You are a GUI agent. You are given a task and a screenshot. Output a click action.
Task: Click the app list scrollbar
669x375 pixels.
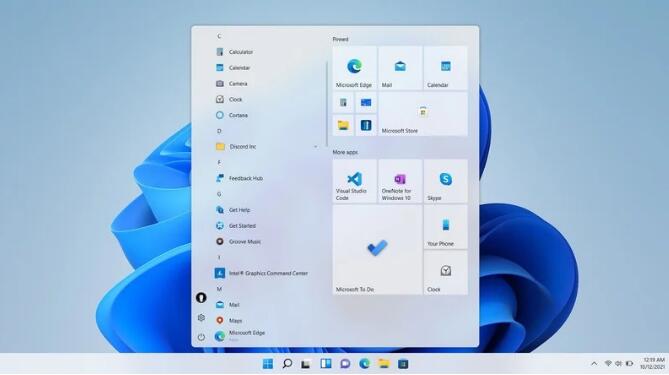pyautogui.click(x=327, y=104)
